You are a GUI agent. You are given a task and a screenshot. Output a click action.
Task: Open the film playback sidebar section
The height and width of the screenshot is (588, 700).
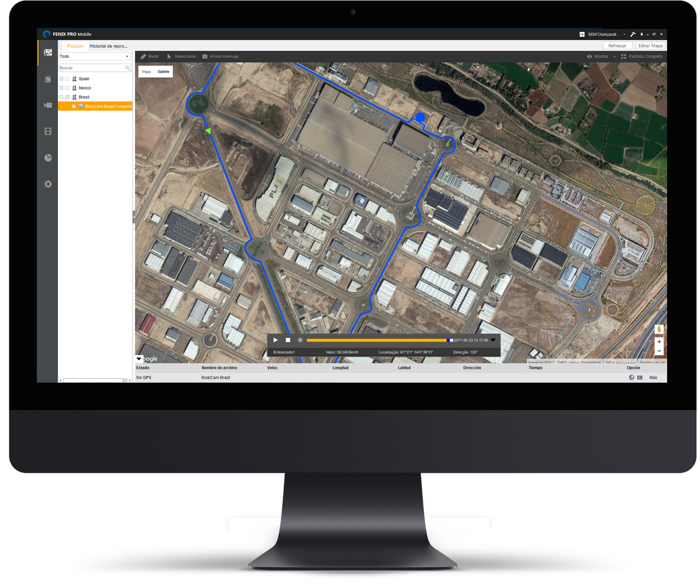48,131
